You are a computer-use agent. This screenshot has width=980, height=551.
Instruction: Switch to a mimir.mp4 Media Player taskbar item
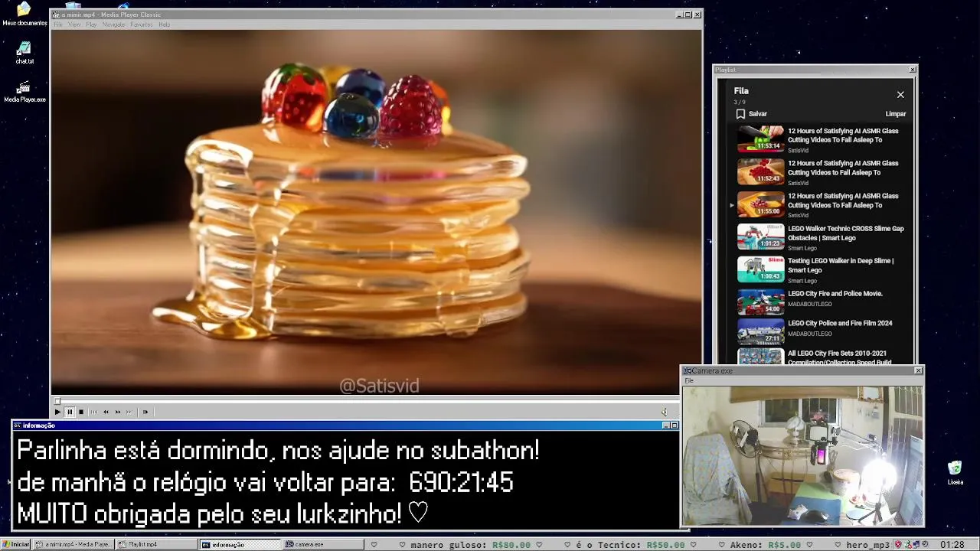(x=74, y=545)
